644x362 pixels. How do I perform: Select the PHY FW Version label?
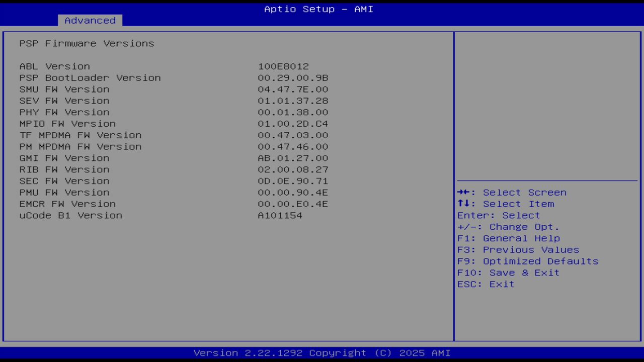tap(64, 112)
